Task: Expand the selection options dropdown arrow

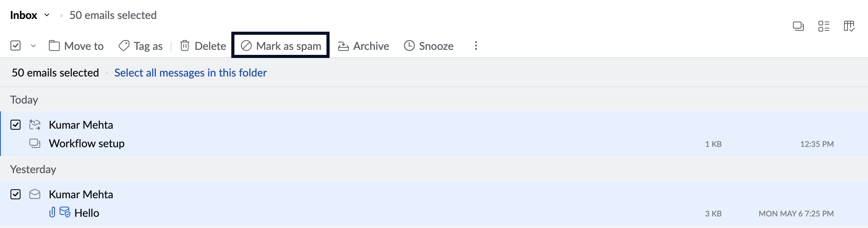Action: point(33,46)
